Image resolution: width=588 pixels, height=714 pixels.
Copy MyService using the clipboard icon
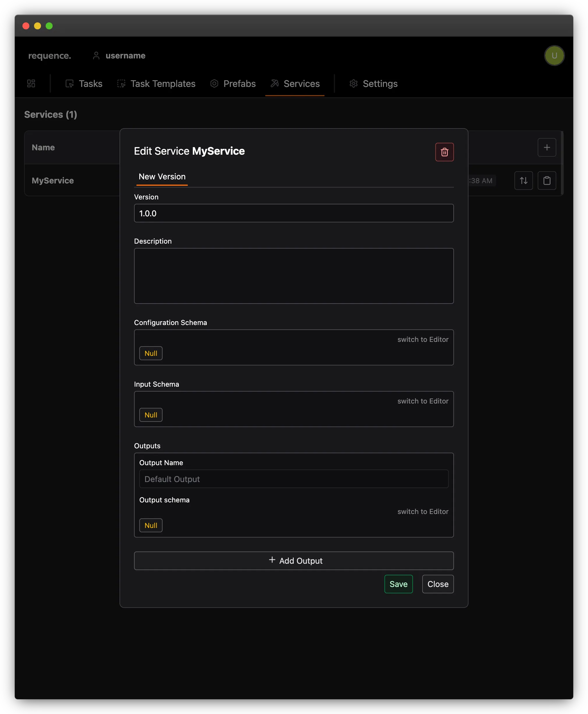click(x=547, y=181)
